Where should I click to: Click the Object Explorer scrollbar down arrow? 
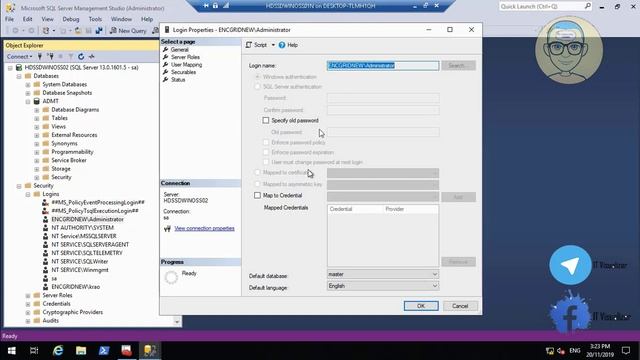click(177, 322)
